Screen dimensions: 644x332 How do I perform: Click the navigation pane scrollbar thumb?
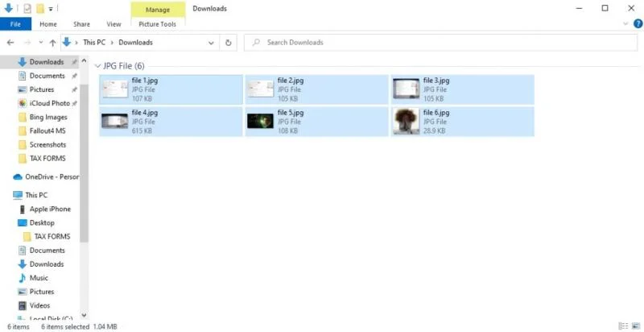click(x=84, y=163)
